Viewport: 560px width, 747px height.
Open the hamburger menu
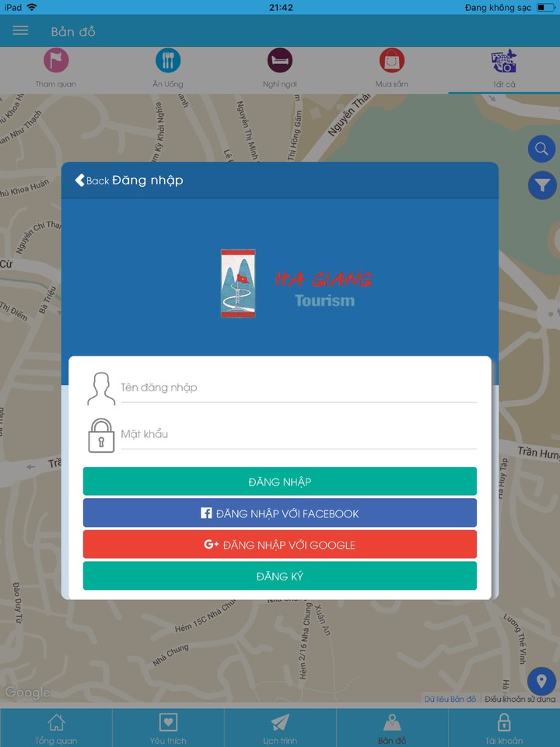[x=20, y=30]
